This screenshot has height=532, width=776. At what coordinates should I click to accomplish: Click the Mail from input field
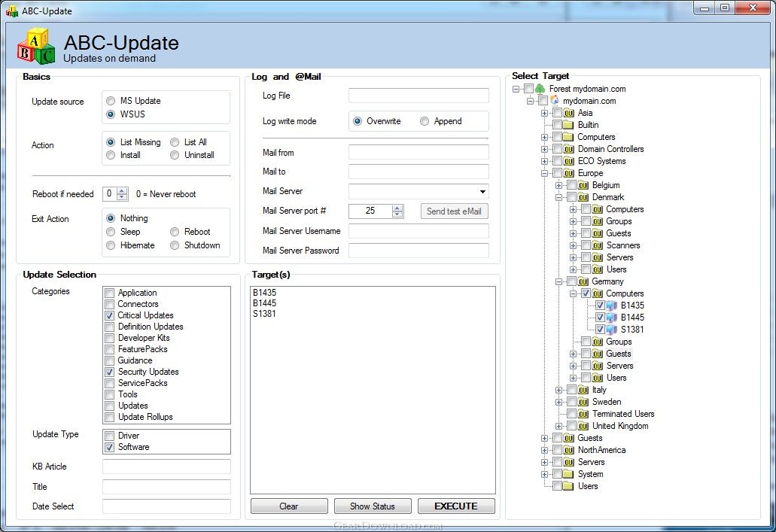coord(418,153)
